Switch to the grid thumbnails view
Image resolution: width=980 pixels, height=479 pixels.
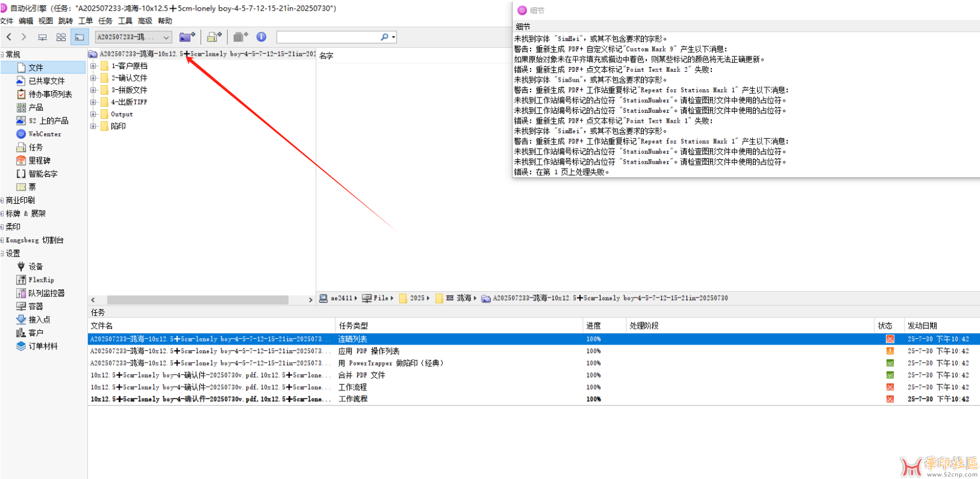pos(61,37)
